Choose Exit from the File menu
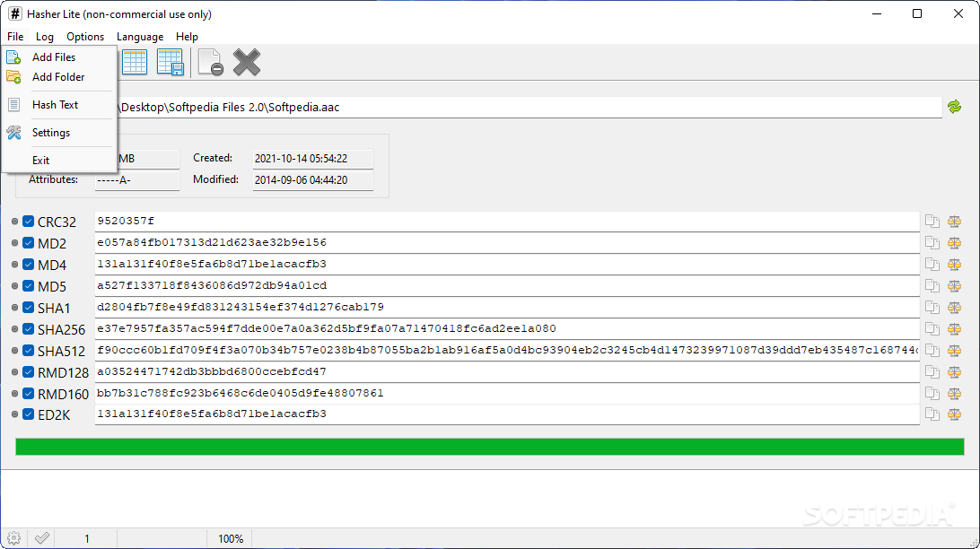This screenshot has width=980, height=549. coord(59,161)
